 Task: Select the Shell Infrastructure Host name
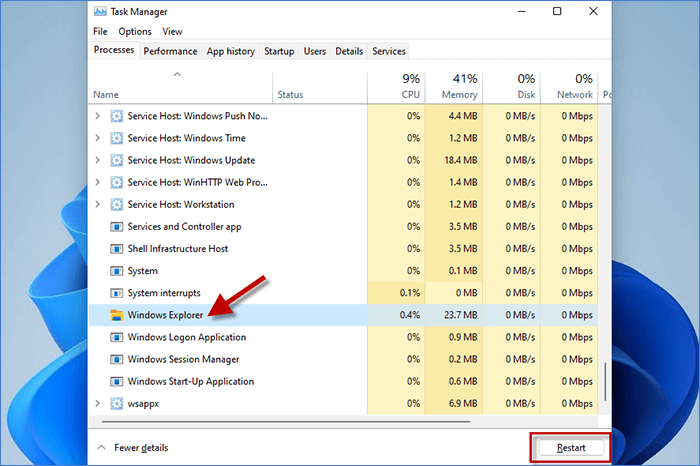(x=178, y=249)
